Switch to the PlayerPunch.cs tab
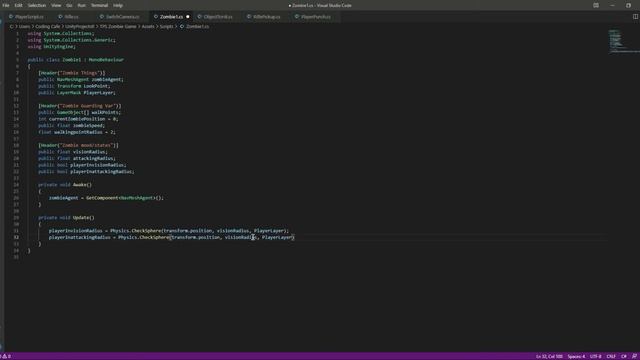Image resolution: width=640 pixels, height=360 pixels. click(316, 17)
